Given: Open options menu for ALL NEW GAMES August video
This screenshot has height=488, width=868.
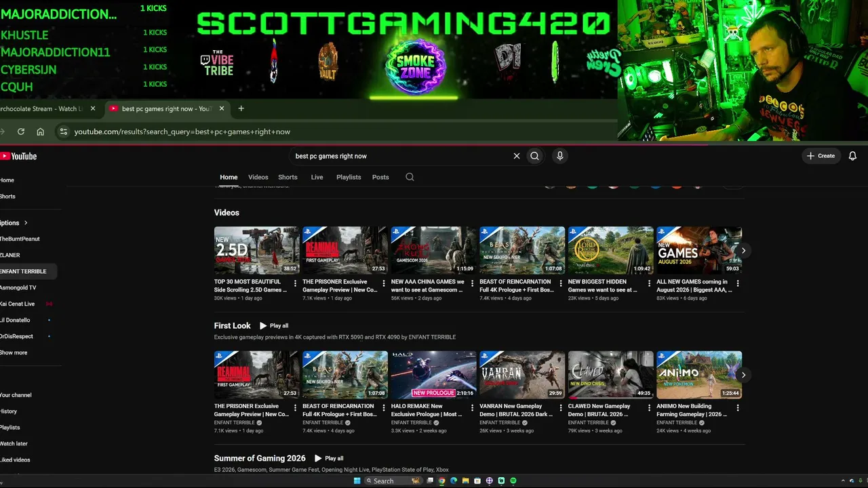Looking at the screenshot, I should (738, 283).
